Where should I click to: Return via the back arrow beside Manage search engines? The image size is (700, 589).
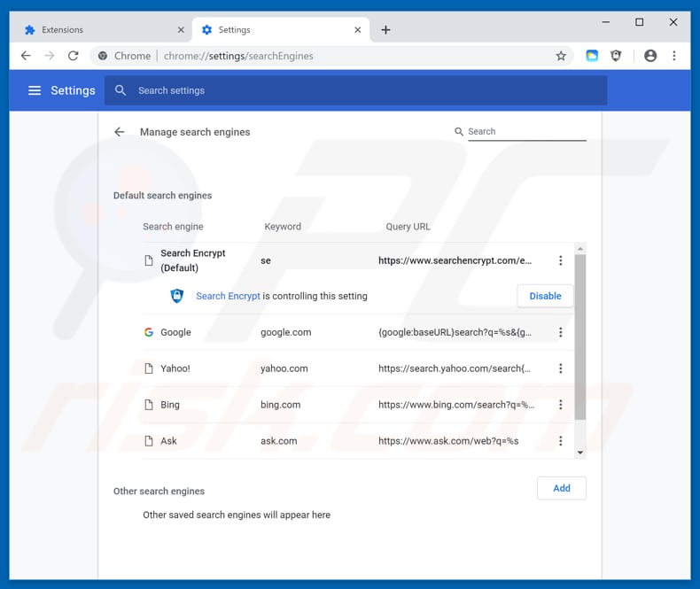120,132
